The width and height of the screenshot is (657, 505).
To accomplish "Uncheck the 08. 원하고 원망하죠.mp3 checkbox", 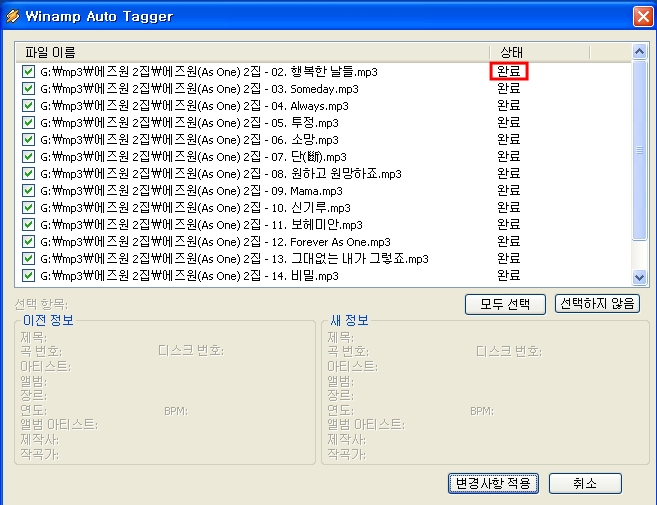I will 28,174.
